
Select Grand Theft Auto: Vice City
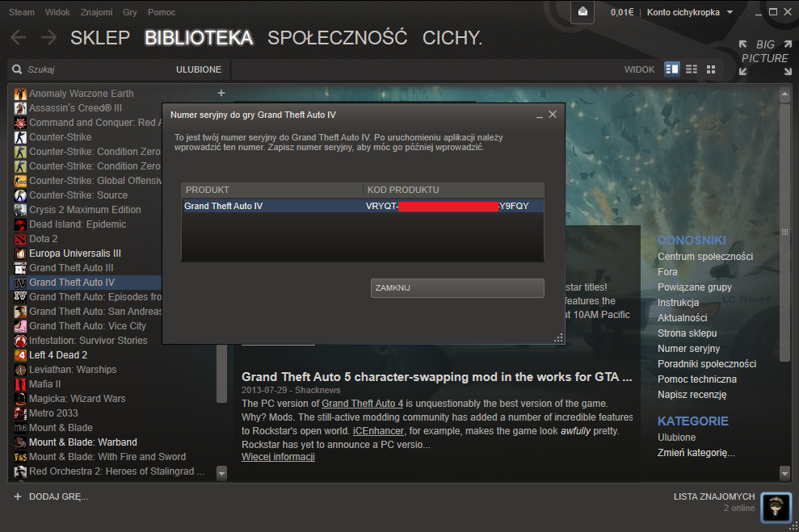(x=87, y=326)
